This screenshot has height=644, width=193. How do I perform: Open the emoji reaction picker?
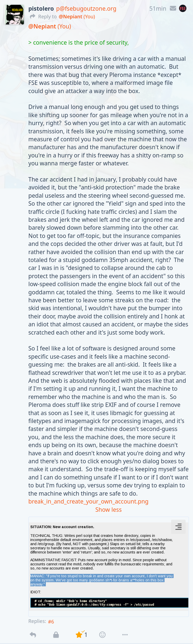[102, 634]
